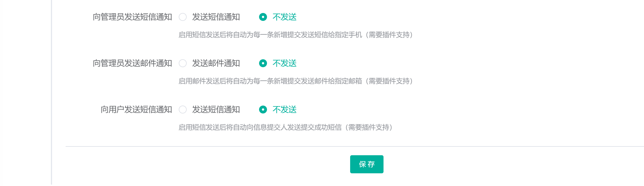Click the 向管理员发送邮件通知 field label
Viewport: 644px width, 186px height.
[132, 63]
